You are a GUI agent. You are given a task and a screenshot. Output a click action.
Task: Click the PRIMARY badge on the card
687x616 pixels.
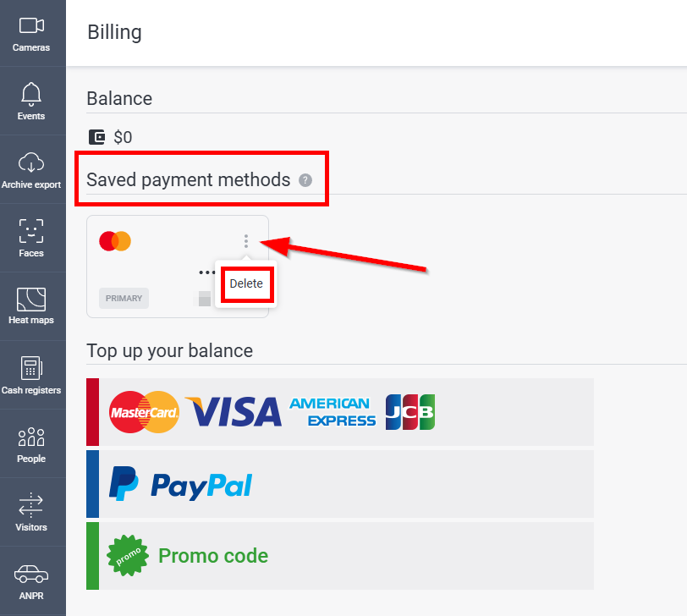[124, 299]
